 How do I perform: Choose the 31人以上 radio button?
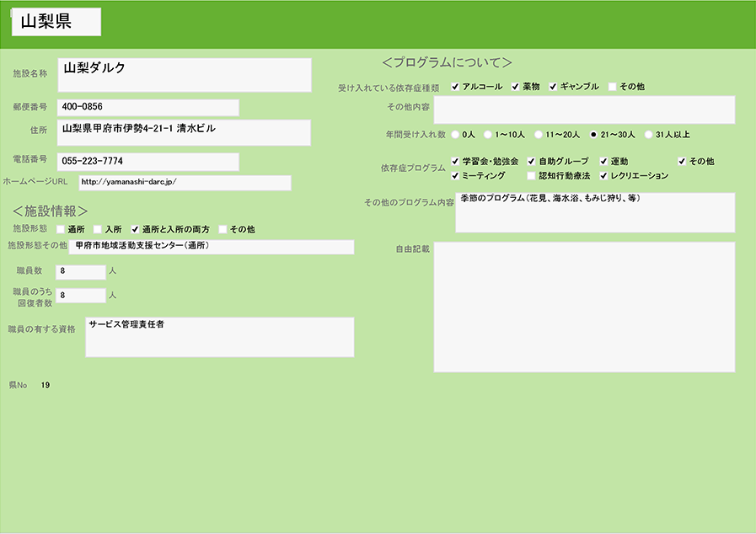(648, 134)
